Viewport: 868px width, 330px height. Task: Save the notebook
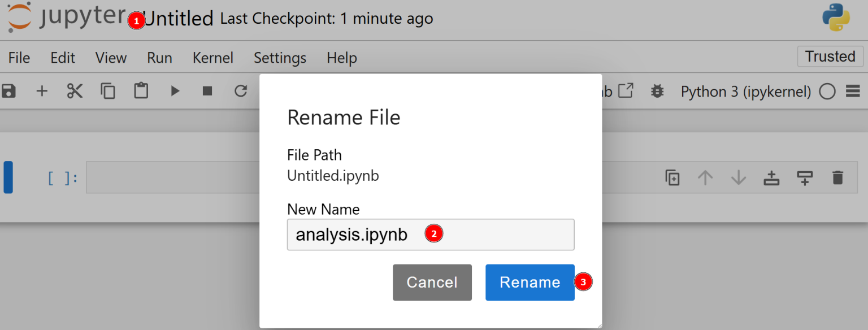(9, 91)
